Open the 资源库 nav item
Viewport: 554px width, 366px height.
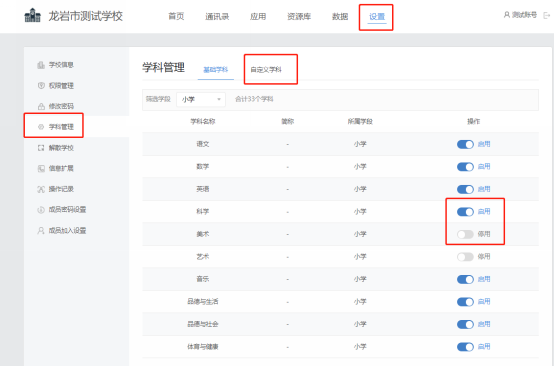[299, 16]
